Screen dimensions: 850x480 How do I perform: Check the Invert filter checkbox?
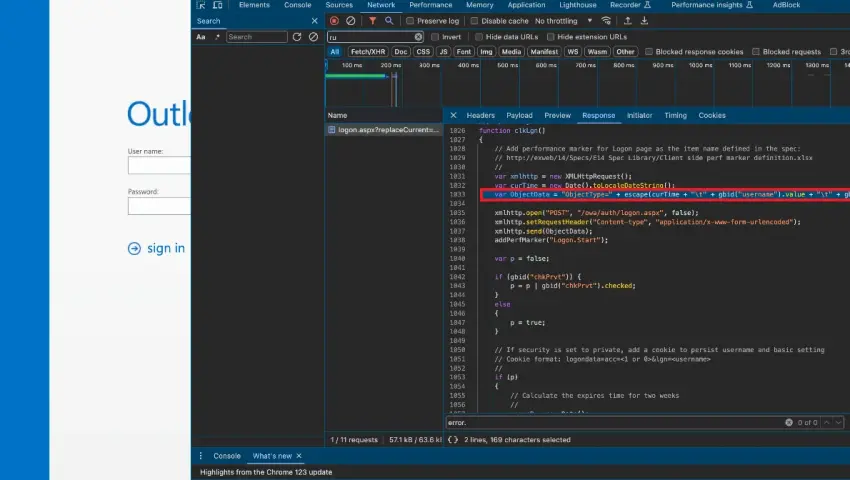(435, 37)
